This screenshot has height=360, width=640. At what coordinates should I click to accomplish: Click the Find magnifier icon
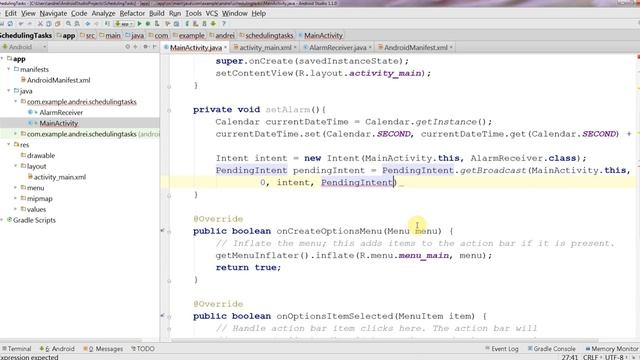click(68, 24)
